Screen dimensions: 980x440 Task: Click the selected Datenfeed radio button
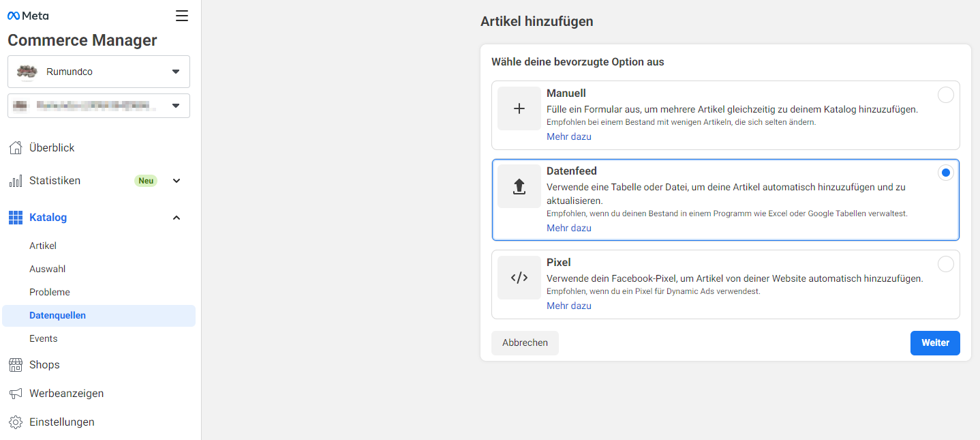click(x=945, y=173)
